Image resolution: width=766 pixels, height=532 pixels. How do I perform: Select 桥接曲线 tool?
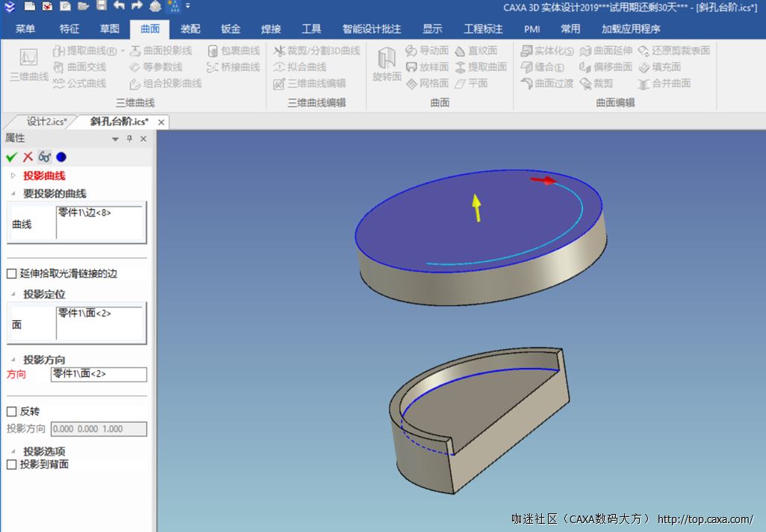[234, 67]
